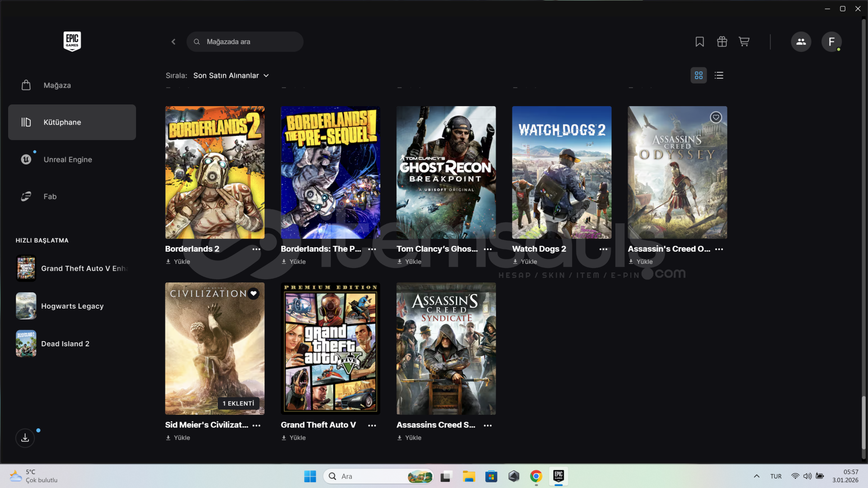Launch Hogwarts Legacy from quick launch

[72, 306]
